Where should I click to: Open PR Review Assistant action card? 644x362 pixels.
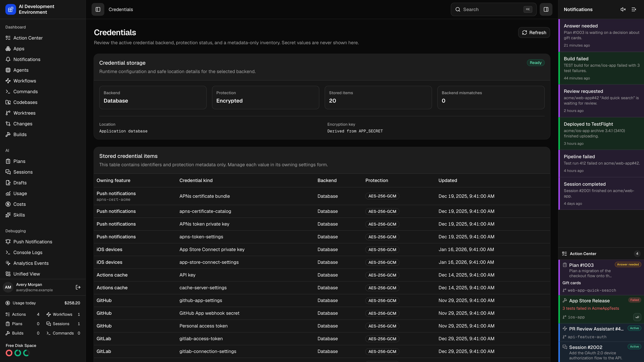601,333
